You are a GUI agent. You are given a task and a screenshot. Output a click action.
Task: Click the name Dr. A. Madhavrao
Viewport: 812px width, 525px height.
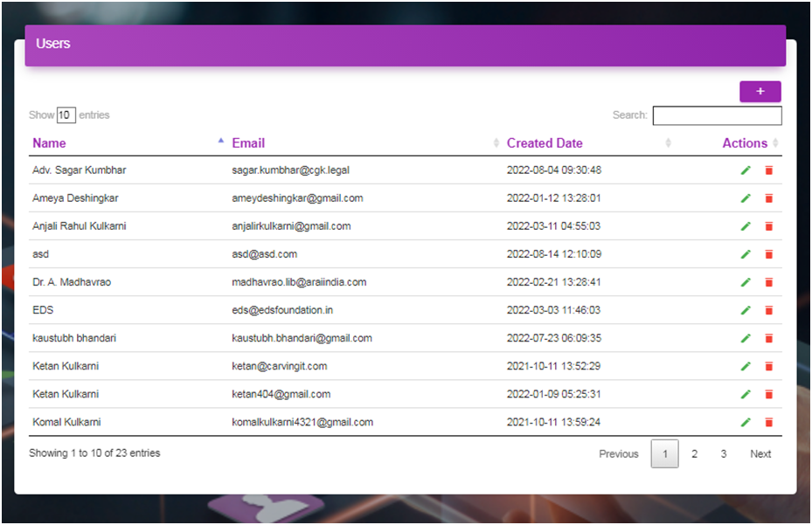pyautogui.click(x=72, y=282)
